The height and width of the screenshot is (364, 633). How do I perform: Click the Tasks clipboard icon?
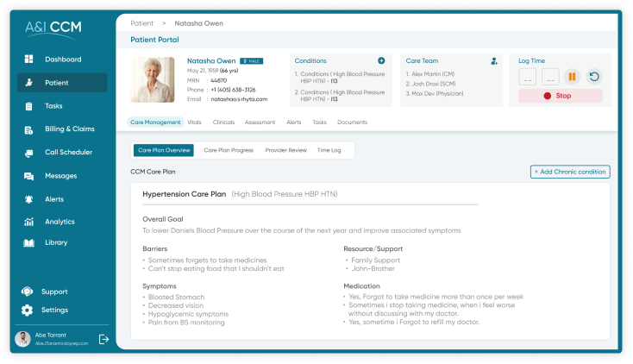28,106
